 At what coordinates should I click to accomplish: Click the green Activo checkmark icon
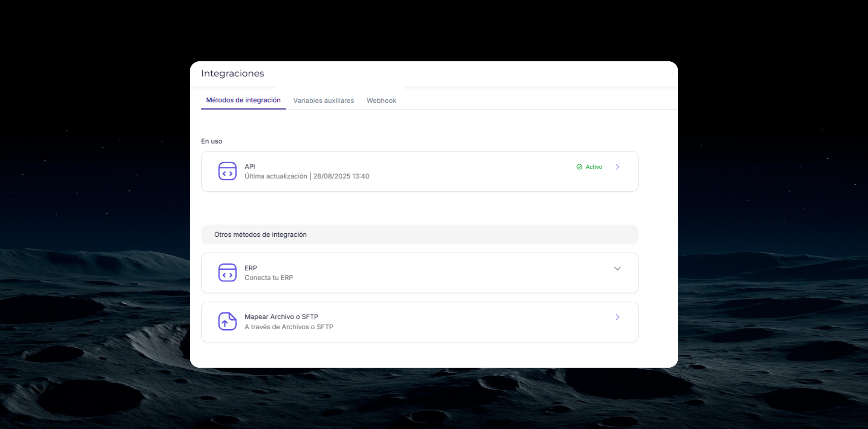(579, 167)
